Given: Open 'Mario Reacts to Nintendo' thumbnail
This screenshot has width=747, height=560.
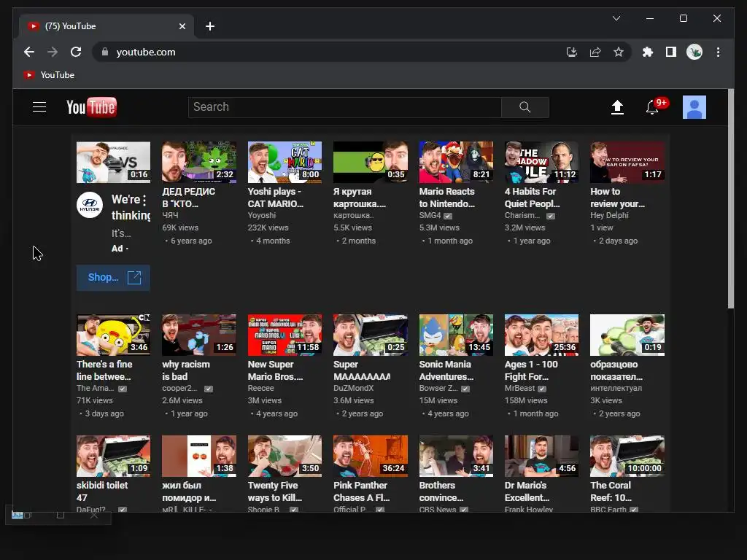Looking at the screenshot, I should pyautogui.click(x=457, y=163).
